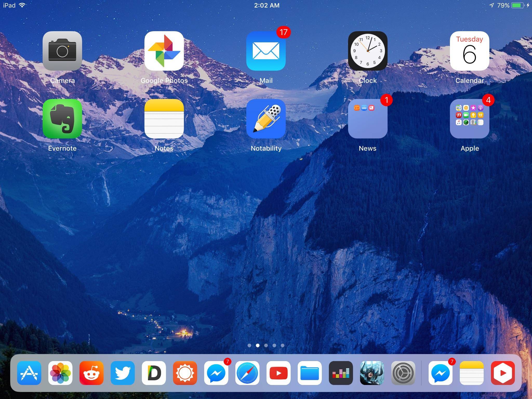Open the Clock app
Viewport: 532px width, 399px height.
368,51
